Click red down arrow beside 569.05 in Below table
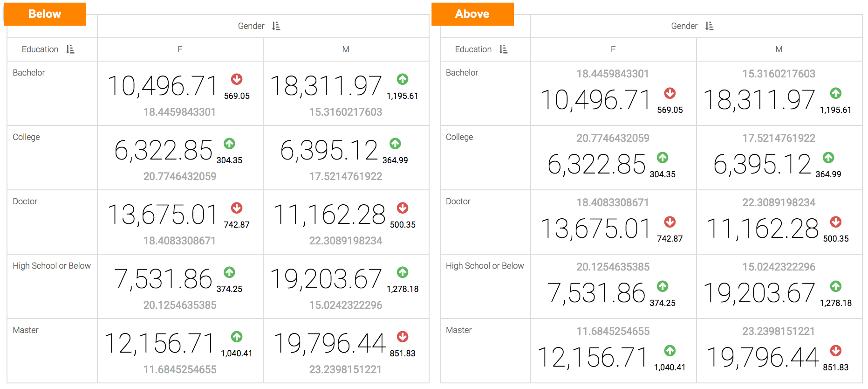Image resolution: width=868 pixels, height=389 pixels. 237,79
